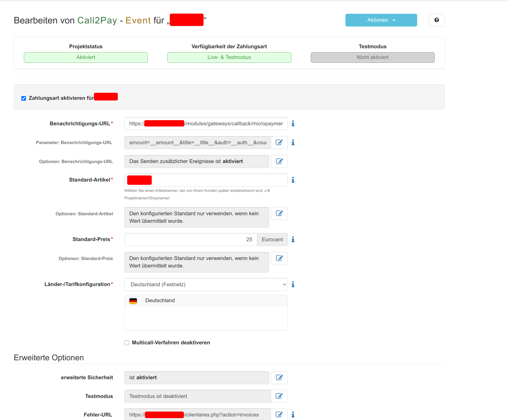The width and height of the screenshot is (508, 420).
Task: Click the Live- & Testmodus availability badge
Action: pyautogui.click(x=229, y=58)
